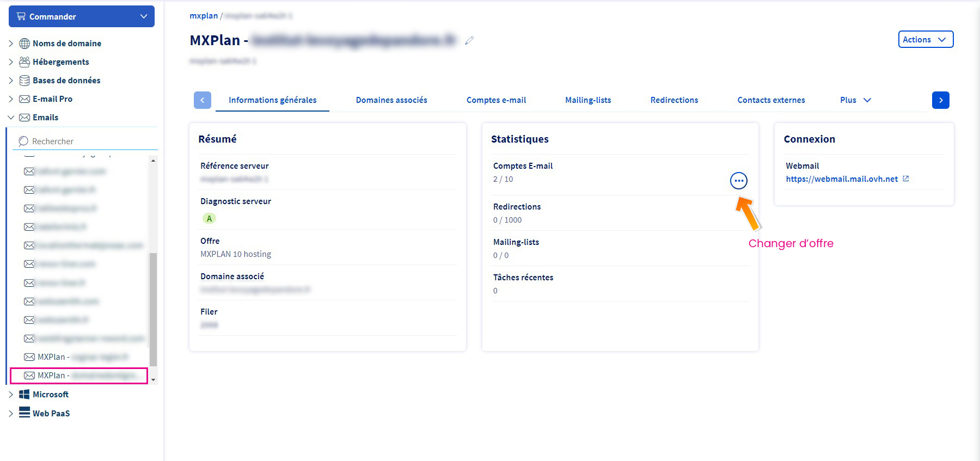Screen dimensions: 980x461
Task: Click the Rechercher search field
Action: click(x=87, y=142)
